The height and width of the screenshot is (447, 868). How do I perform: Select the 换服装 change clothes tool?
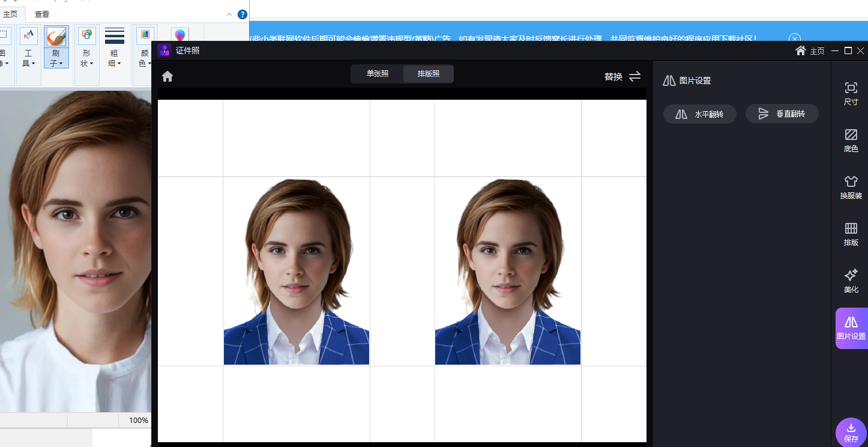point(851,187)
